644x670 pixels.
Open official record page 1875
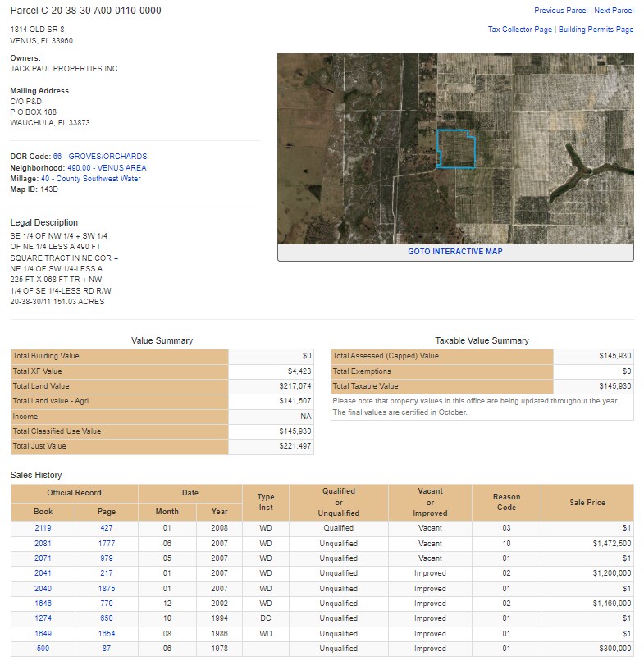pos(107,589)
